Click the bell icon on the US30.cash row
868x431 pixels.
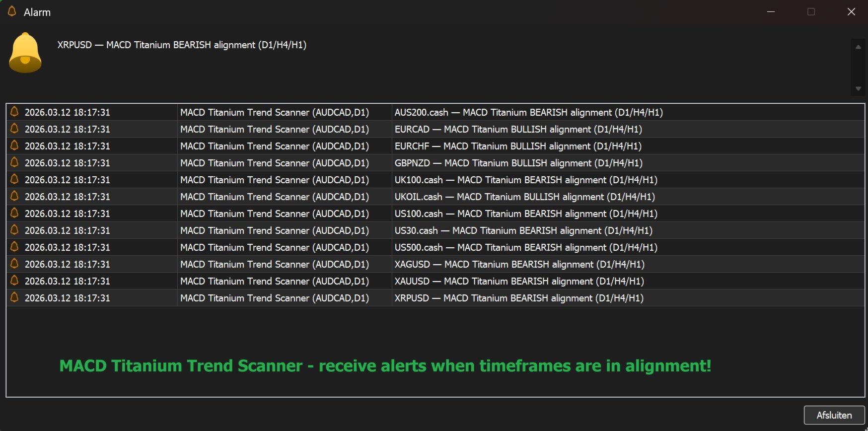pos(14,230)
